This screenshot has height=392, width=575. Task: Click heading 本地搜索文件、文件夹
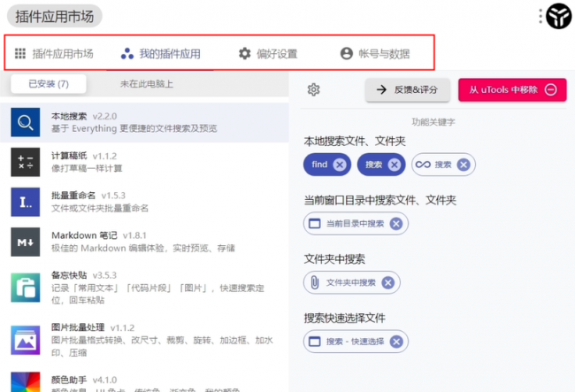[355, 142]
